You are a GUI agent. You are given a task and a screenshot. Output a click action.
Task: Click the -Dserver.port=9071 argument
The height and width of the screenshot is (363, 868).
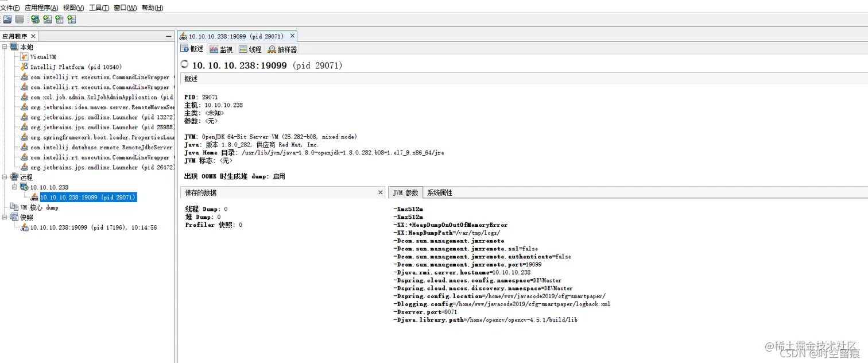point(425,312)
